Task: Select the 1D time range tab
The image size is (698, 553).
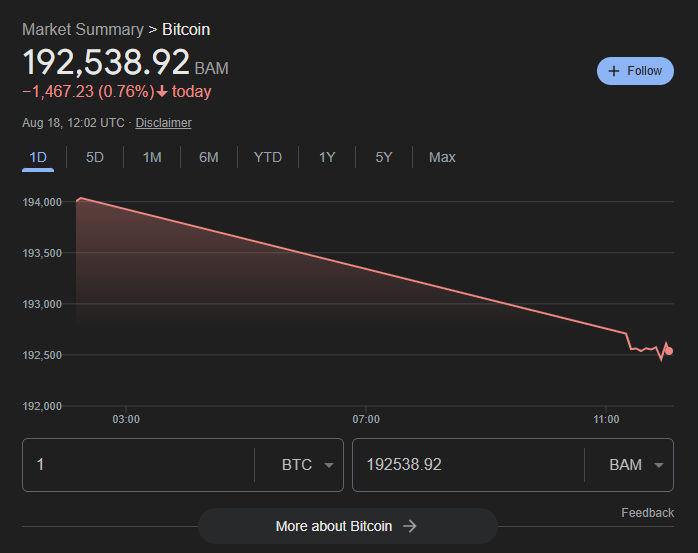Action: pos(38,157)
